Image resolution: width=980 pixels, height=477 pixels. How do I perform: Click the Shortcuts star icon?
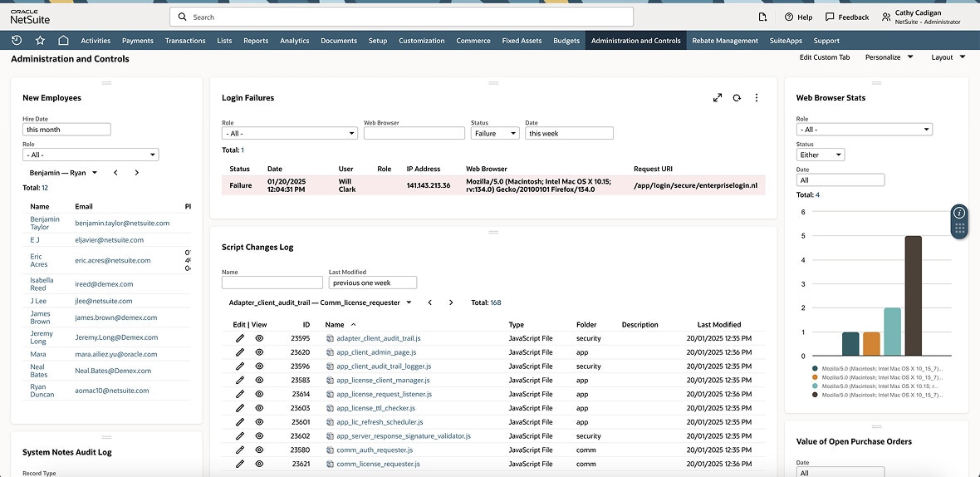click(x=40, y=40)
